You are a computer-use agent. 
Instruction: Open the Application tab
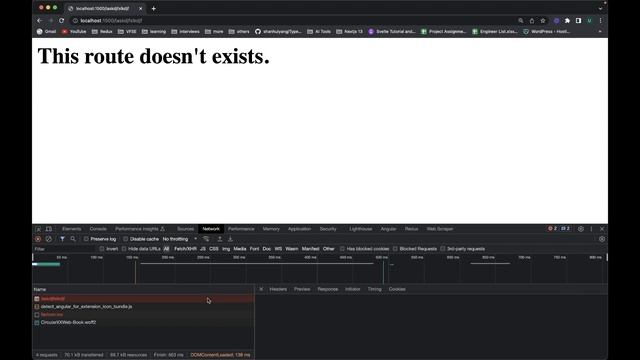(299, 229)
